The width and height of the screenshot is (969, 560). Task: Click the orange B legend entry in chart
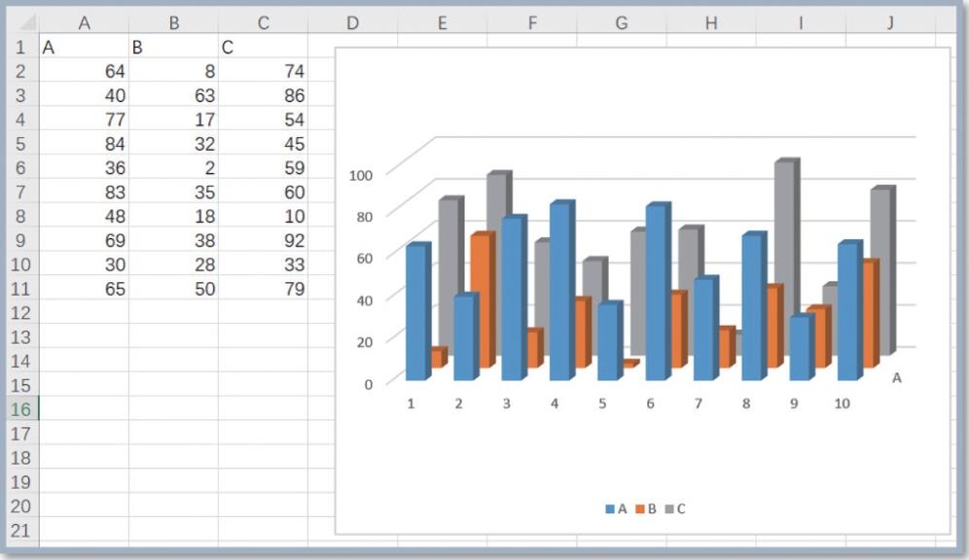pos(646,508)
